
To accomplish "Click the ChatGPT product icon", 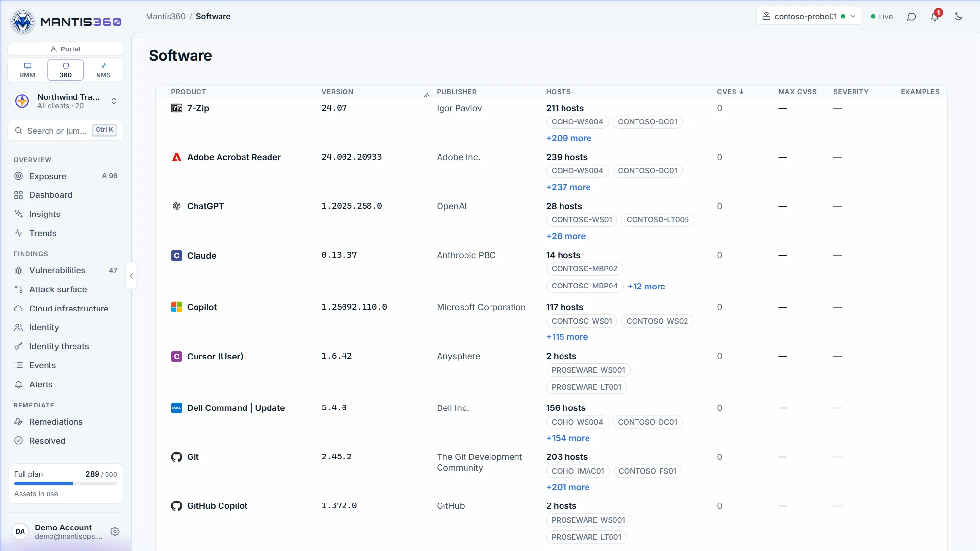I will (177, 206).
